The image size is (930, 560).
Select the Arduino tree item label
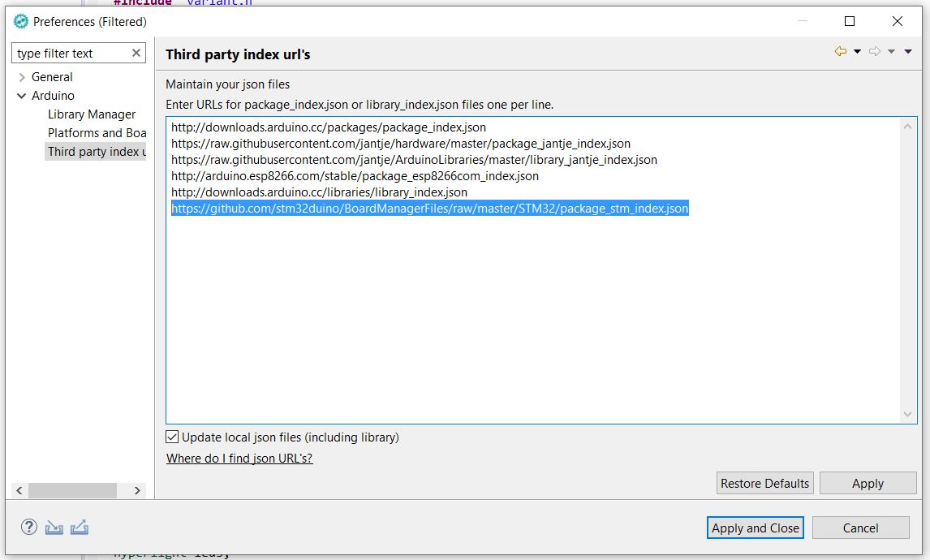click(x=53, y=96)
